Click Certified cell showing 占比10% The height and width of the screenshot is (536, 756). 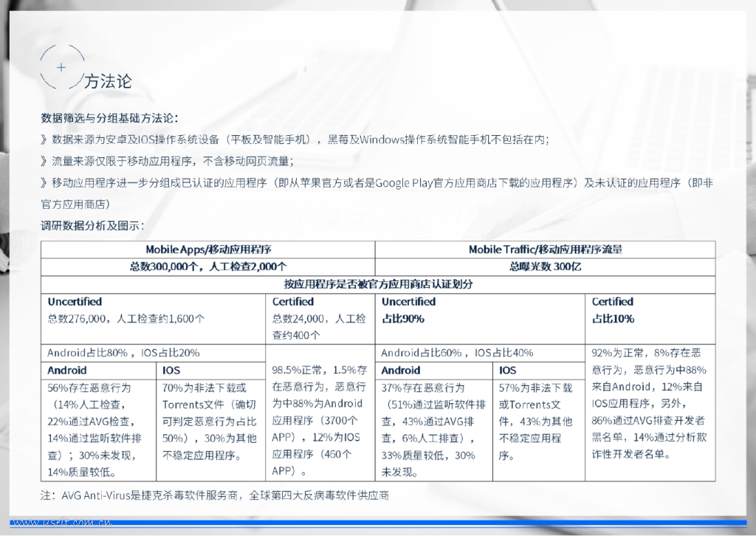[x=650, y=319]
